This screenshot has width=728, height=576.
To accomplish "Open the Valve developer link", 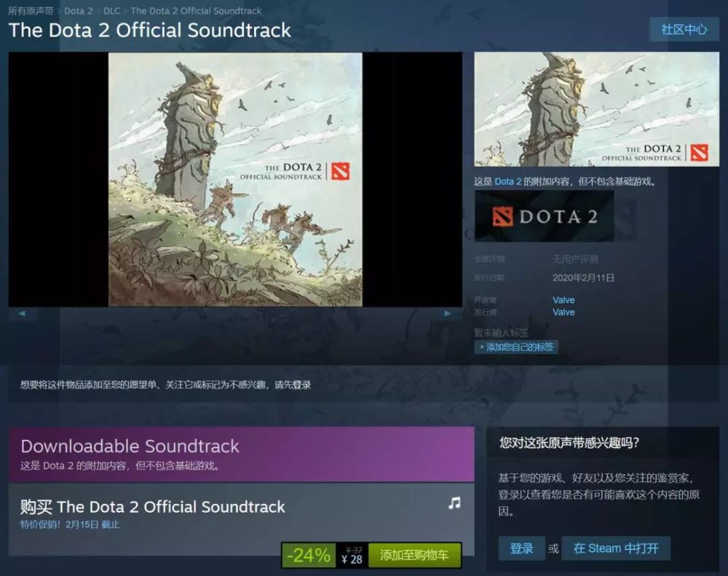I will point(563,300).
